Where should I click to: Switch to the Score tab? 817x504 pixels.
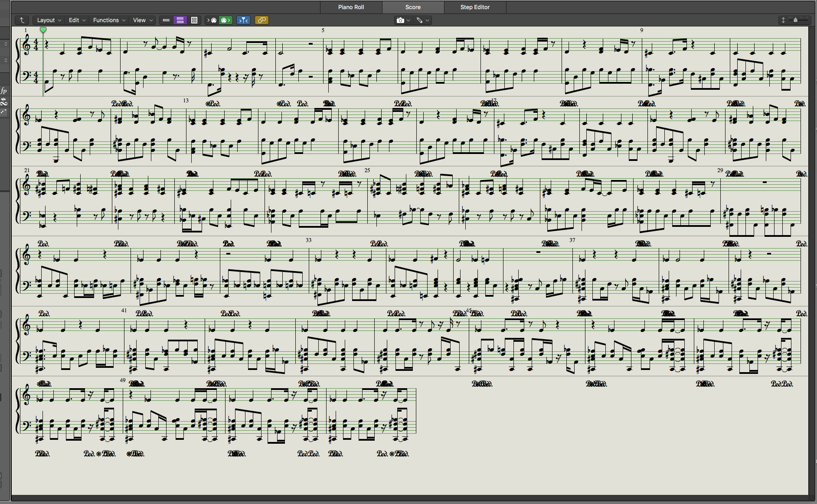point(413,7)
